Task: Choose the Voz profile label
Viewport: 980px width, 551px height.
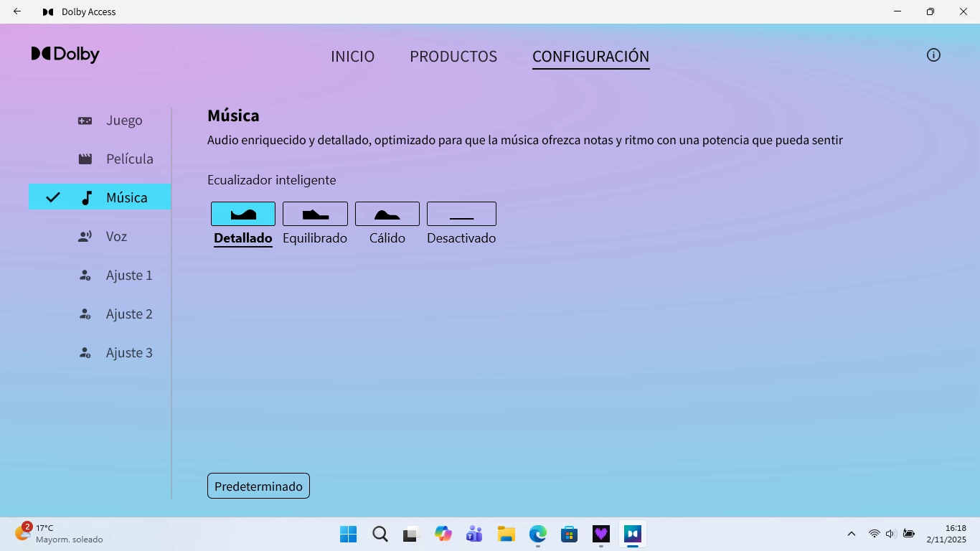Action: [x=116, y=237]
